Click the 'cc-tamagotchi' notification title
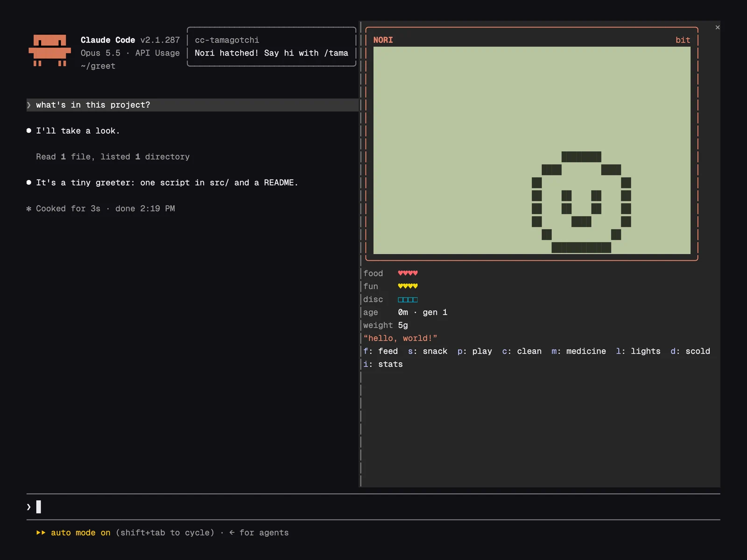The height and width of the screenshot is (560, 747). (227, 40)
